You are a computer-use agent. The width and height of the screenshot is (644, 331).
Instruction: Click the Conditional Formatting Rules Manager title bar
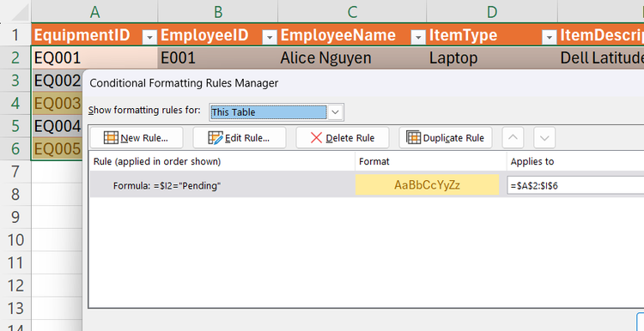pyautogui.click(x=363, y=83)
